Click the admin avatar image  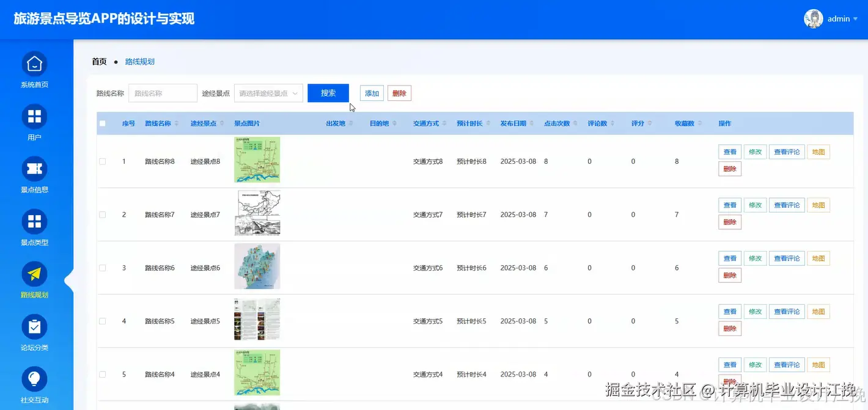click(813, 18)
